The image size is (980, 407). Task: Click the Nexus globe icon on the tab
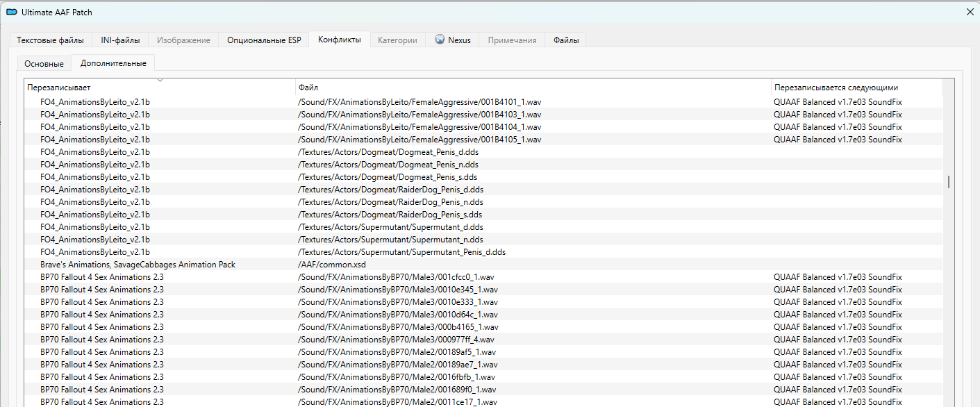pyautogui.click(x=440, y=40)
